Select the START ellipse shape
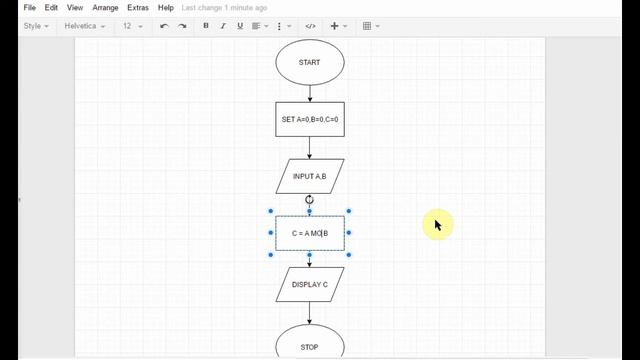Image resolution: width=640 pixels, height=360 pixels. tap(310, 62)
